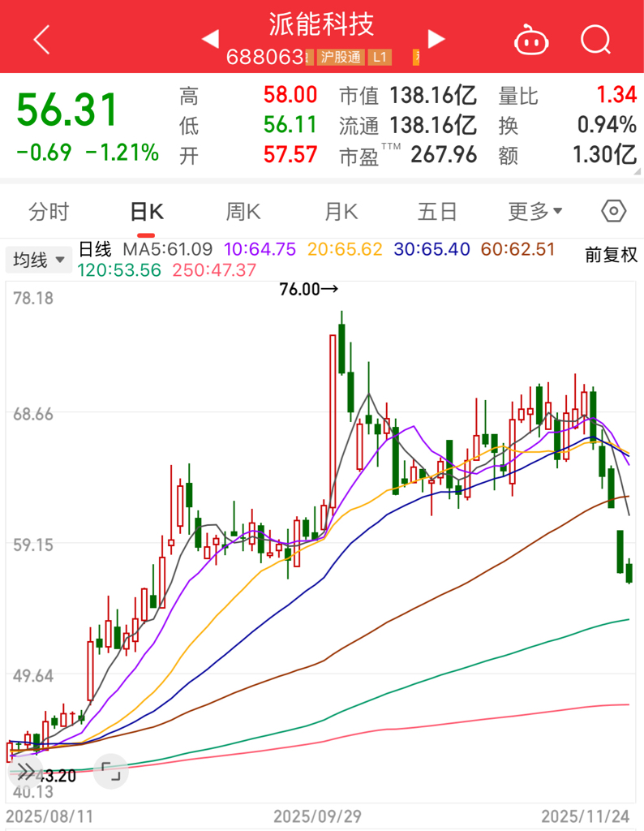
Task: Tap the double-chevron expand icon on chart
Action: point(26,773)
